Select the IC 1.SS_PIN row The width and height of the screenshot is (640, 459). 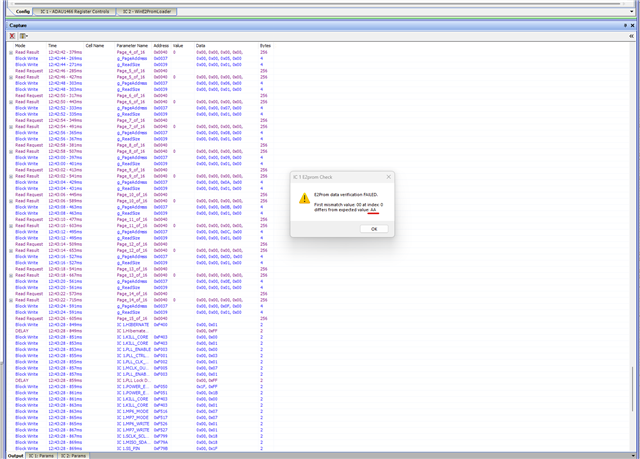pyautogui.click(x=139, y=448)
